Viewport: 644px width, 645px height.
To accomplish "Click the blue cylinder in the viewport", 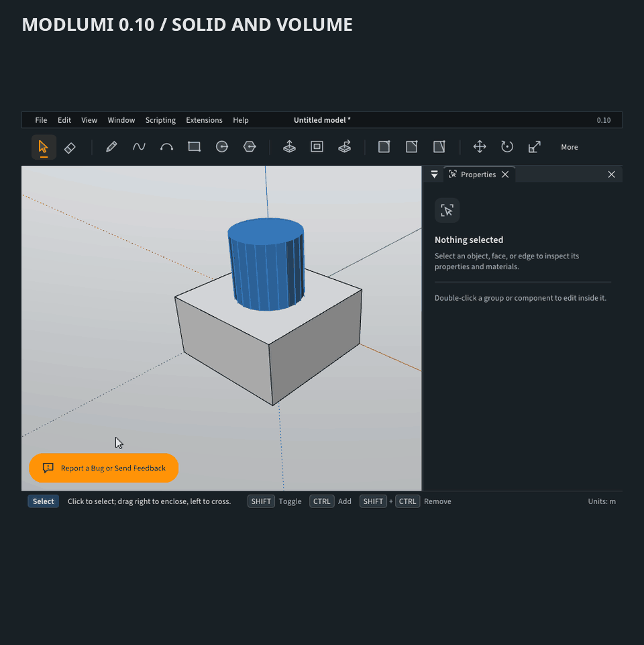I will (266, 264).
